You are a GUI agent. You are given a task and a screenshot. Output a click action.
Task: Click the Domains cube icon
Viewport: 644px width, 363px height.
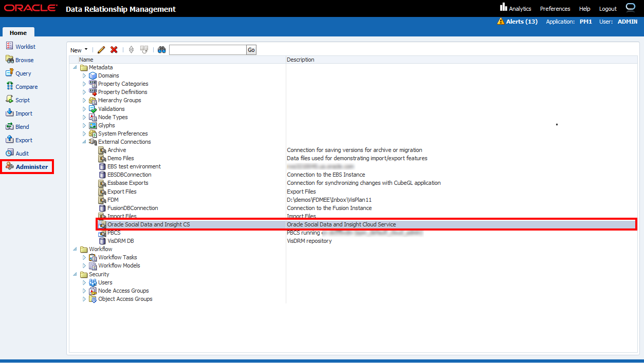click(x=93, y=75)
